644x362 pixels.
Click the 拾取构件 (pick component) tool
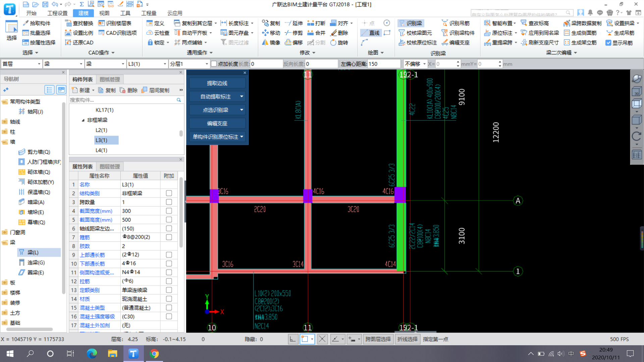point(36,23)
